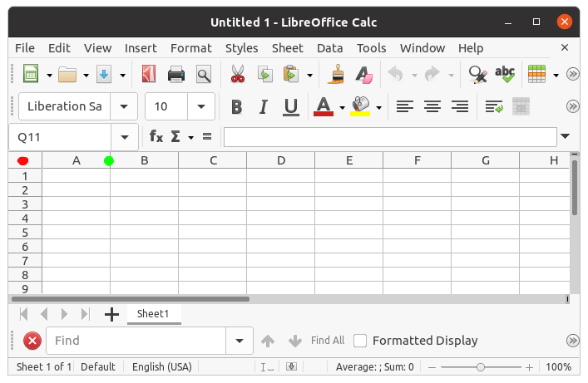Toggle Italic formatting
Viewport: 588px width, 383px height.
click(x=264, y=107)
